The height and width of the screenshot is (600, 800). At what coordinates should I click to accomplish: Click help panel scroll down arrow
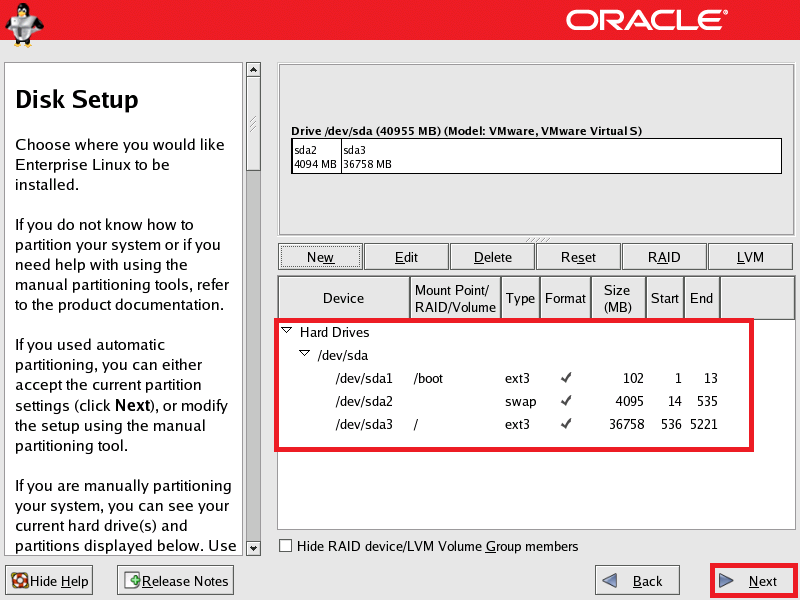[x=253, y=548]
